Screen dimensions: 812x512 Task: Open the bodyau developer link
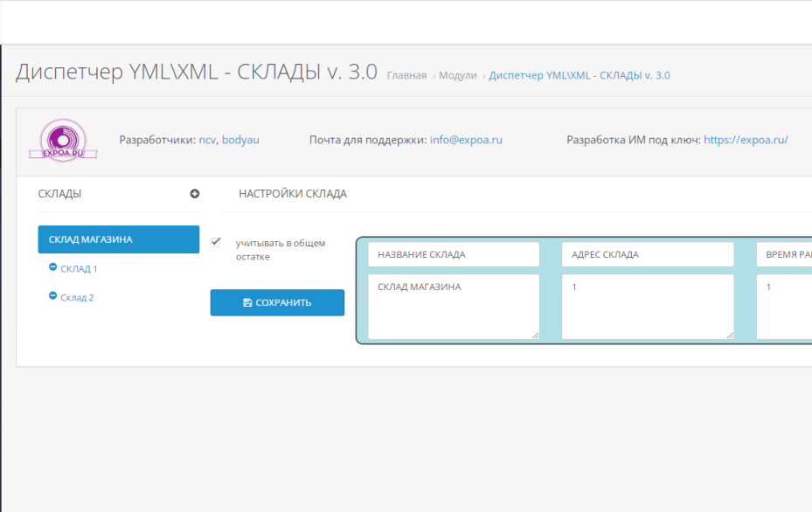pos(240,140)
